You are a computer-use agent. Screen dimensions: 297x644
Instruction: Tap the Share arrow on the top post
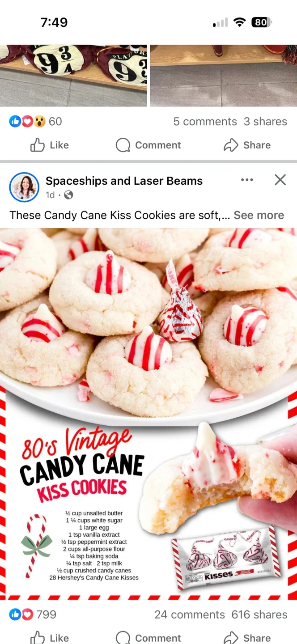(247, 145)
